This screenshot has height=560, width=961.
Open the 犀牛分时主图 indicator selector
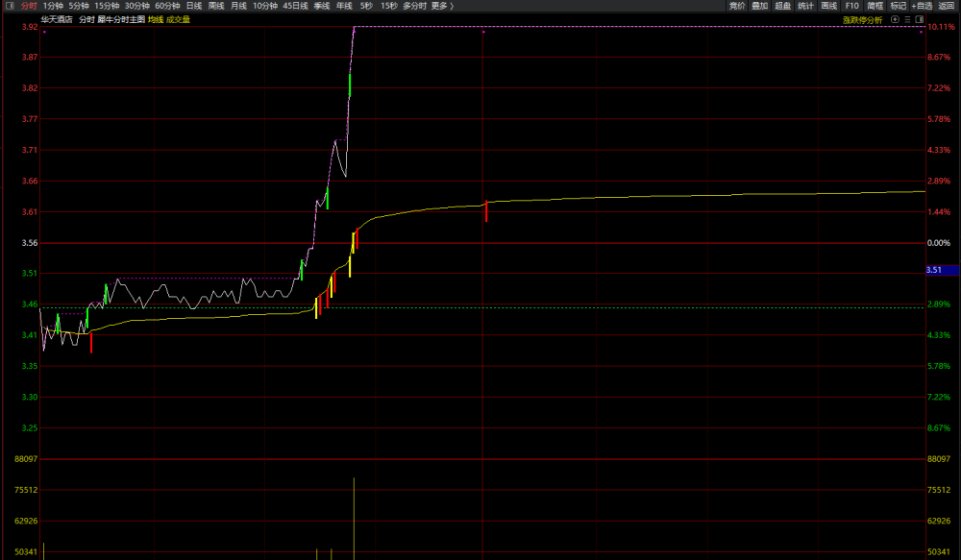click(121, 19)
